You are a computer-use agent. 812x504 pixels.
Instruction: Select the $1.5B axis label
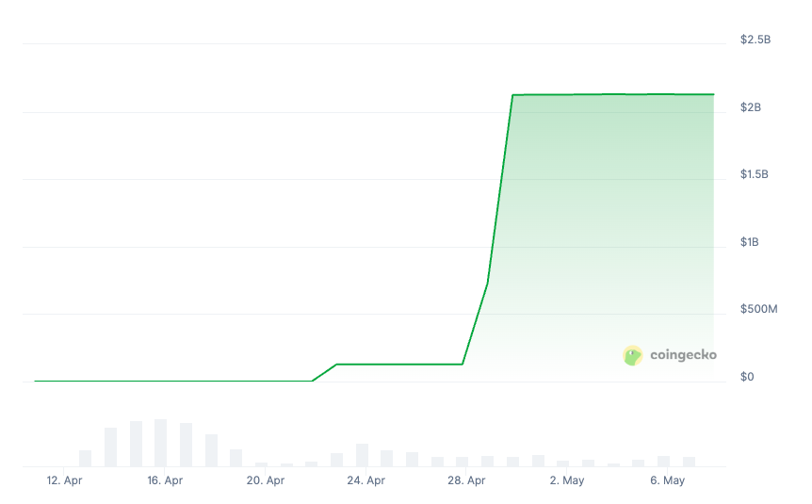755,175
